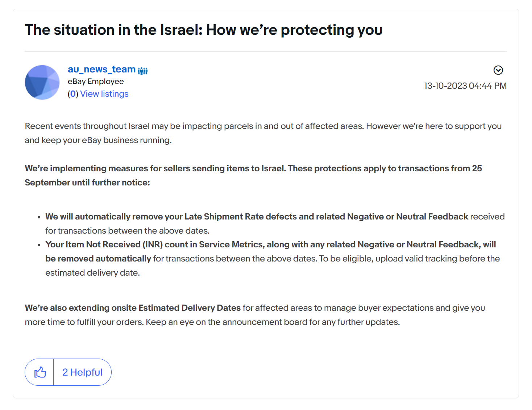Open the post options circled chevron

point(498,70)
